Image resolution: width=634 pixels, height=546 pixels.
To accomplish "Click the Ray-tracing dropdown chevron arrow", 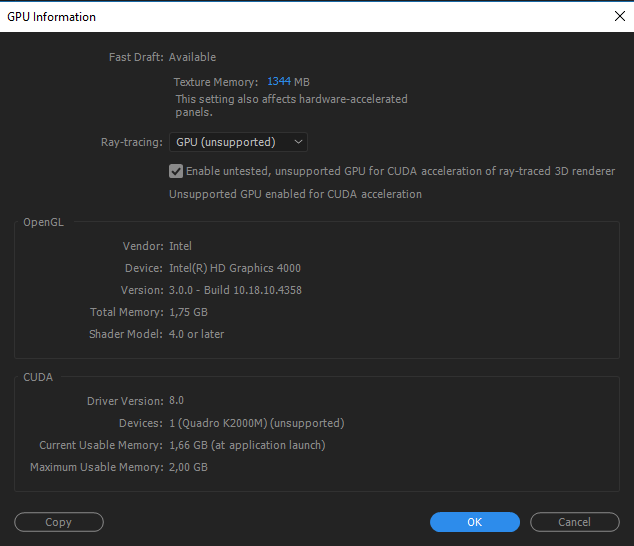I will point(298,142).
